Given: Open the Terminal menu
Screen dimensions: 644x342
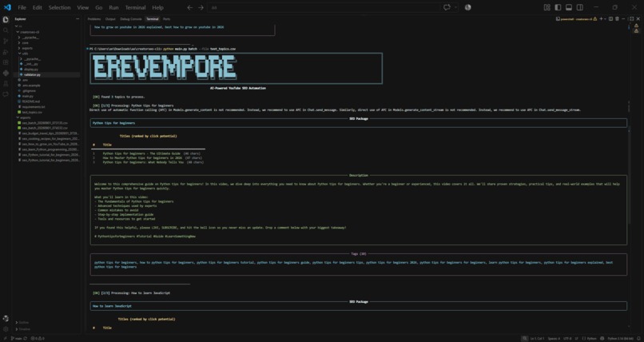Looking at the screenshot, I should (135, 7).
